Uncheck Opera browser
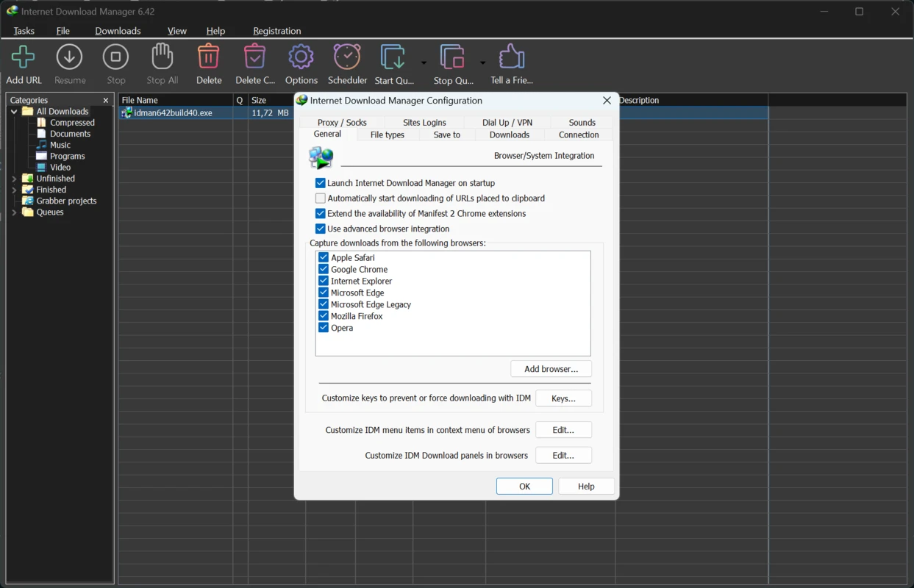Screen dimensions: 914x588 pos(324,328)
